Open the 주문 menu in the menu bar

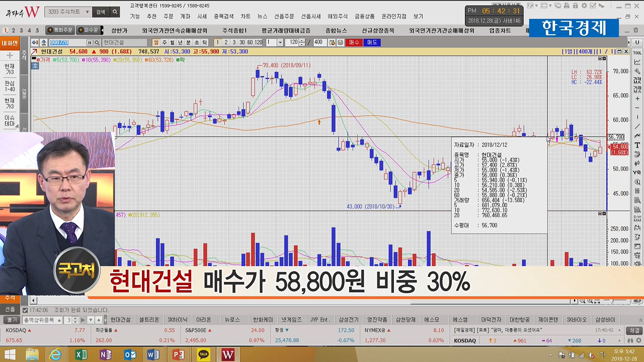pyautogui.click(x=169, y=16)
